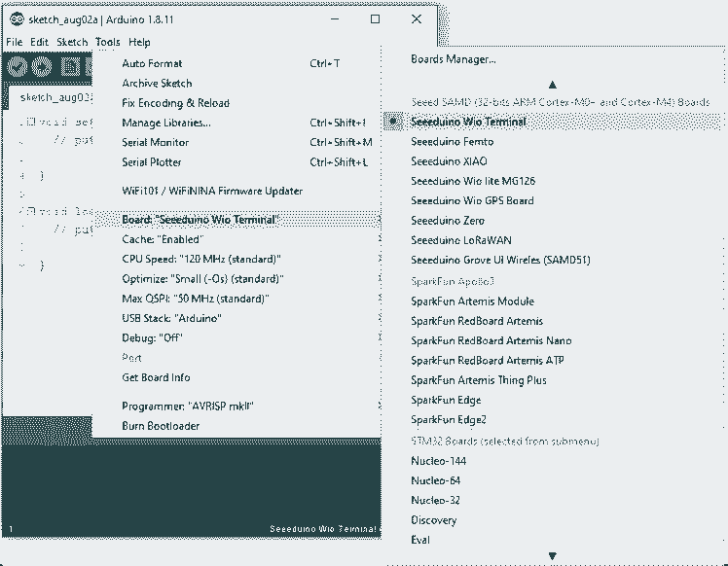
Task: Expand the Debug "Off" submenu
Action: tap(237, 338)
